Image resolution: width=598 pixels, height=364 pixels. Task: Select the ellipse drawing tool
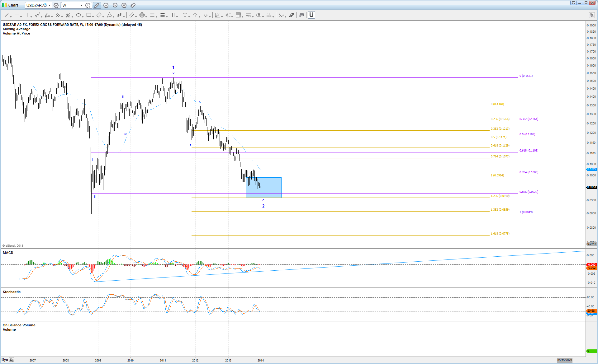(x=78, y=15)
